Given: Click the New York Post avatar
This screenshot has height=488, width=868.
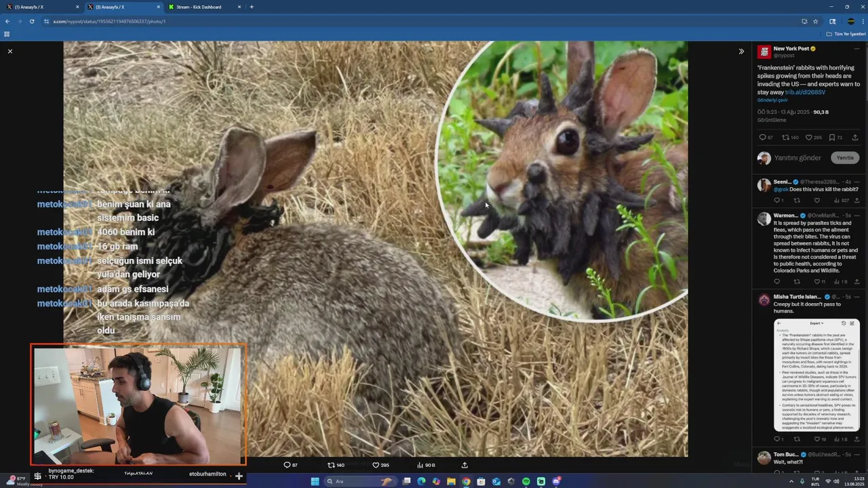Looking at the screenshot, I should coord(764,52).
